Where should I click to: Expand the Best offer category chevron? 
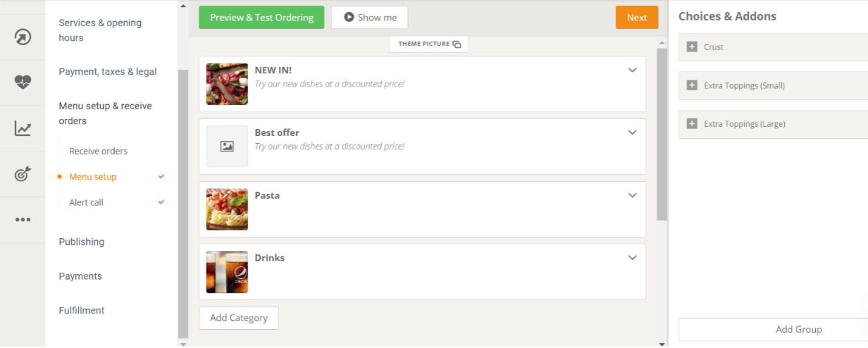click(x=632, y=133)
